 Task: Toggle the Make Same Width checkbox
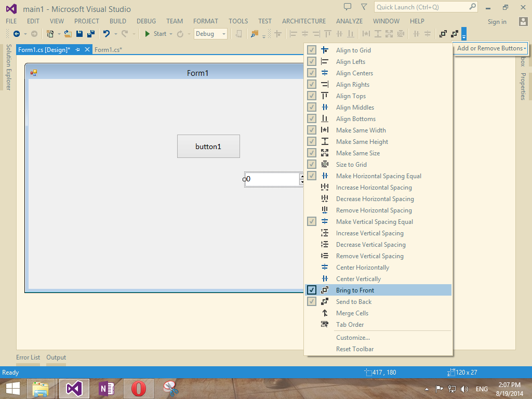coord(312,130)
